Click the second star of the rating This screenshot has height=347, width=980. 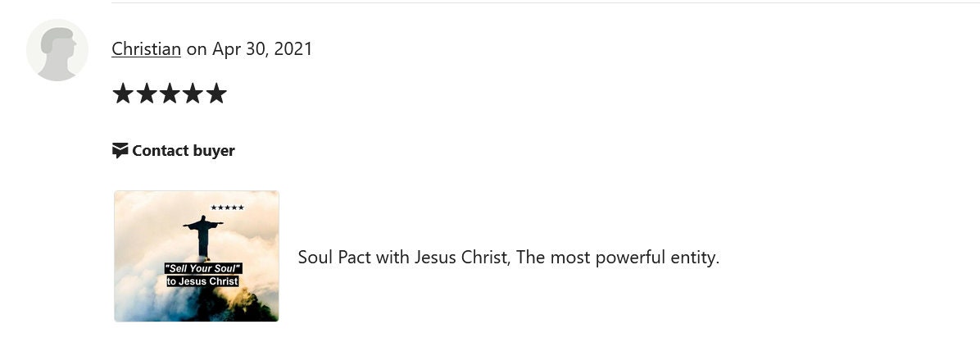[146, 94]
